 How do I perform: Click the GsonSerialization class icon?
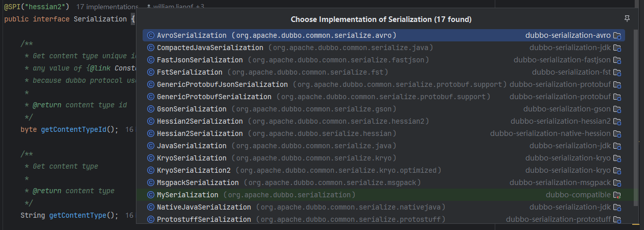pos(151,109)
